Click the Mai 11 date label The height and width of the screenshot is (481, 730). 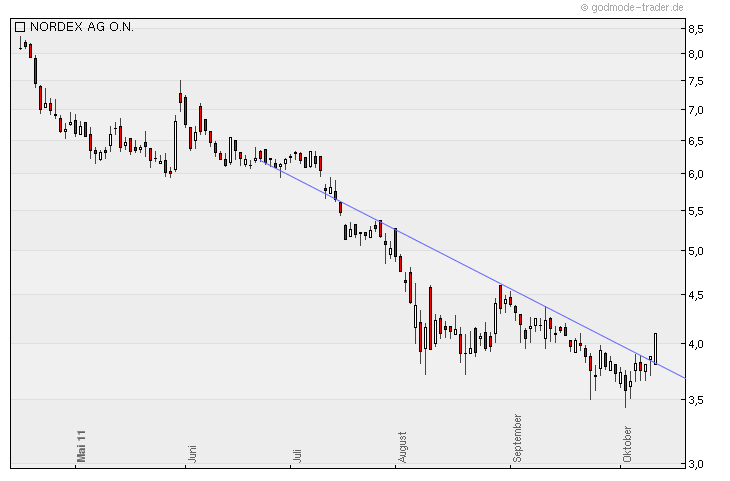coord(81,446)
